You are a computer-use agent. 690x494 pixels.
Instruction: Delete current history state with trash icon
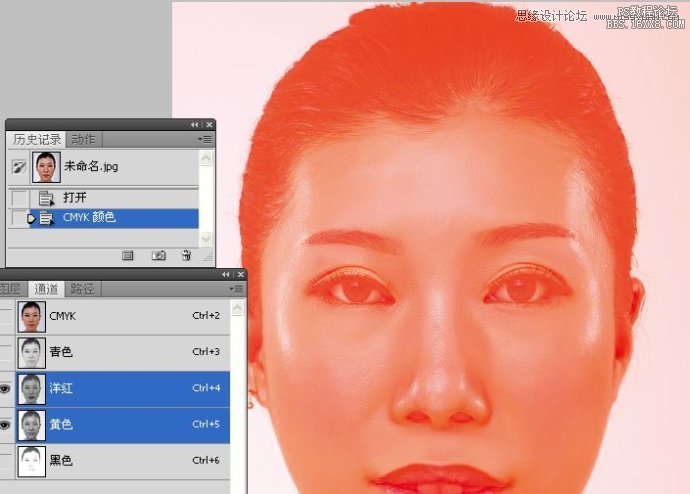(186, 255)
